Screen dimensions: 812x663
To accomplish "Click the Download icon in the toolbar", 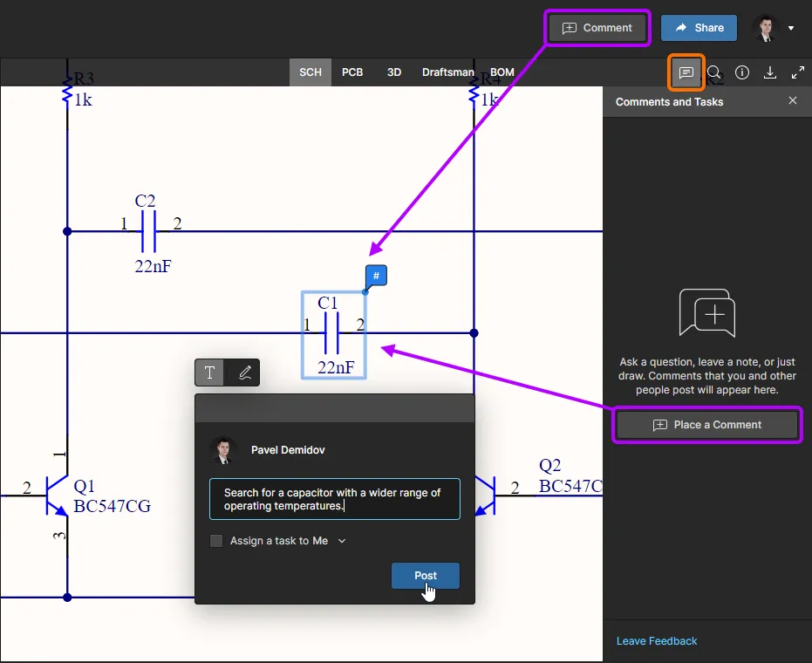I will 770,73.
